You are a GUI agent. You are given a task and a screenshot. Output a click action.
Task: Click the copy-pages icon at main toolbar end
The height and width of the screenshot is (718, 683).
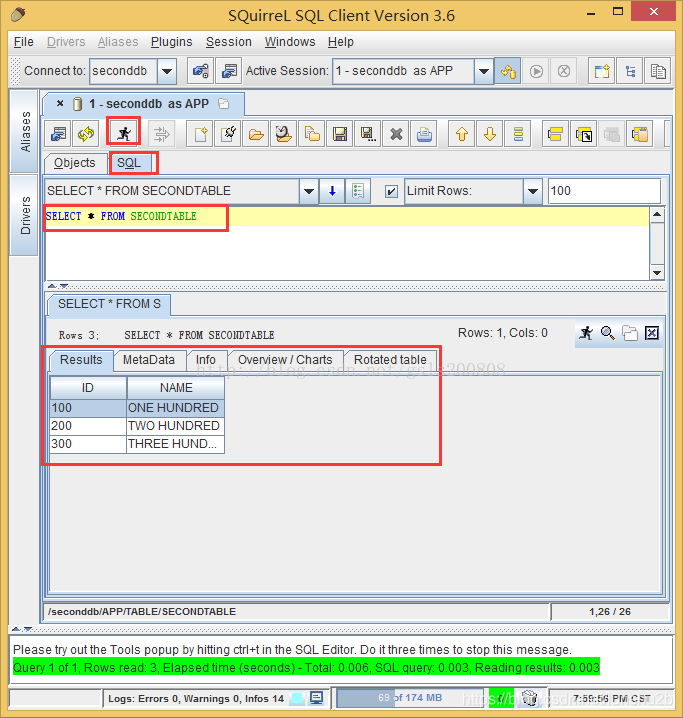(657, 71)
